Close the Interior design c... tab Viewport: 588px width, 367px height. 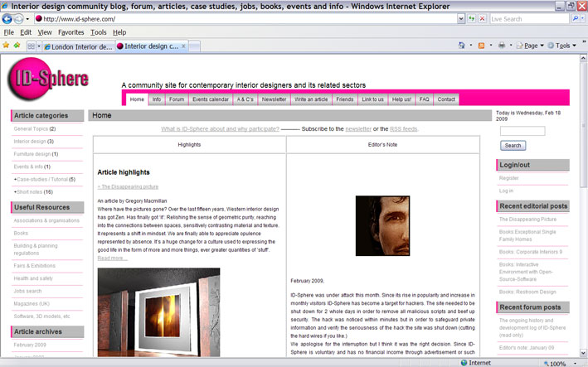point(183,46)
